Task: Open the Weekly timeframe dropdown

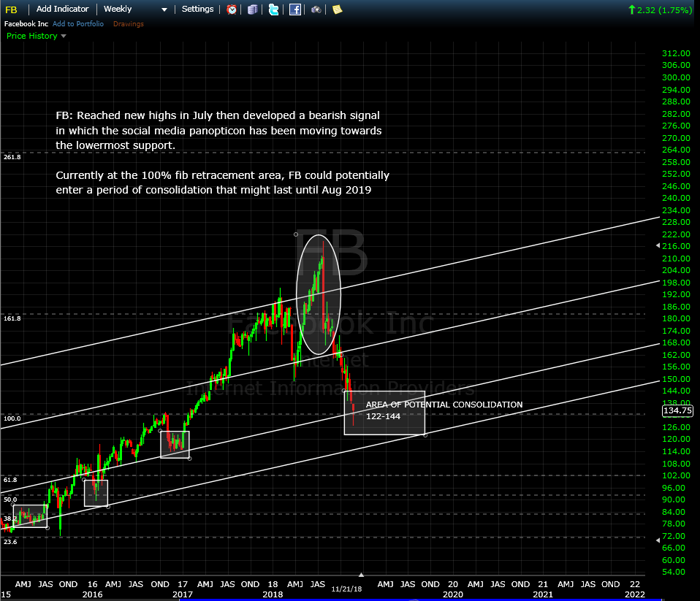Action: 135,9
